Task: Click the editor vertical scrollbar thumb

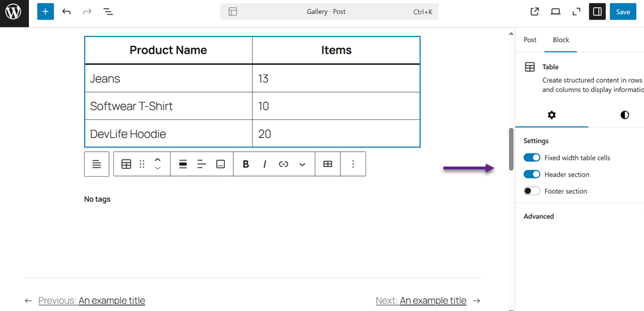Action: pos(511,149)
